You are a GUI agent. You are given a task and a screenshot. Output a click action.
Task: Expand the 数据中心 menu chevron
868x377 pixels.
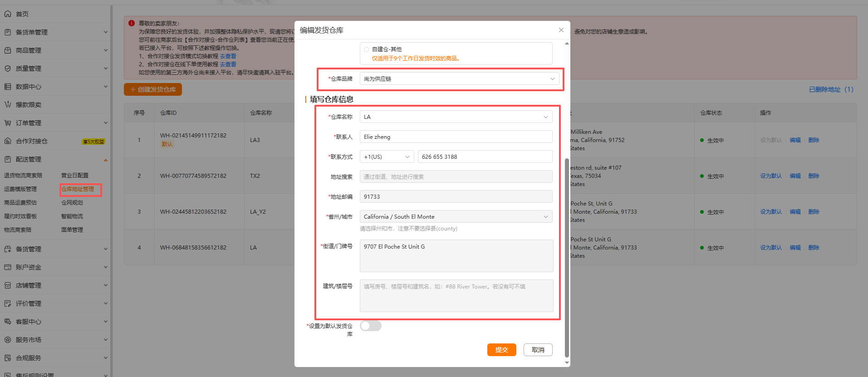coord(106,87)
